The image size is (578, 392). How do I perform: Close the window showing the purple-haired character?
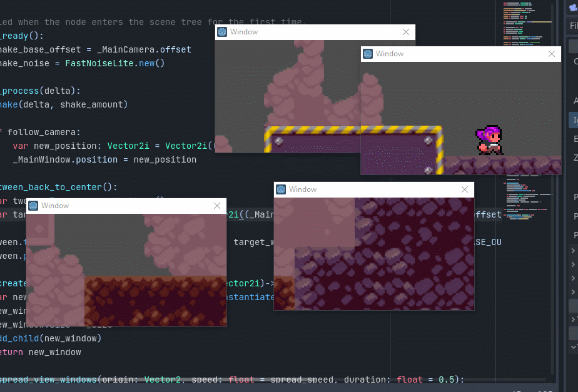coord(552,54)
